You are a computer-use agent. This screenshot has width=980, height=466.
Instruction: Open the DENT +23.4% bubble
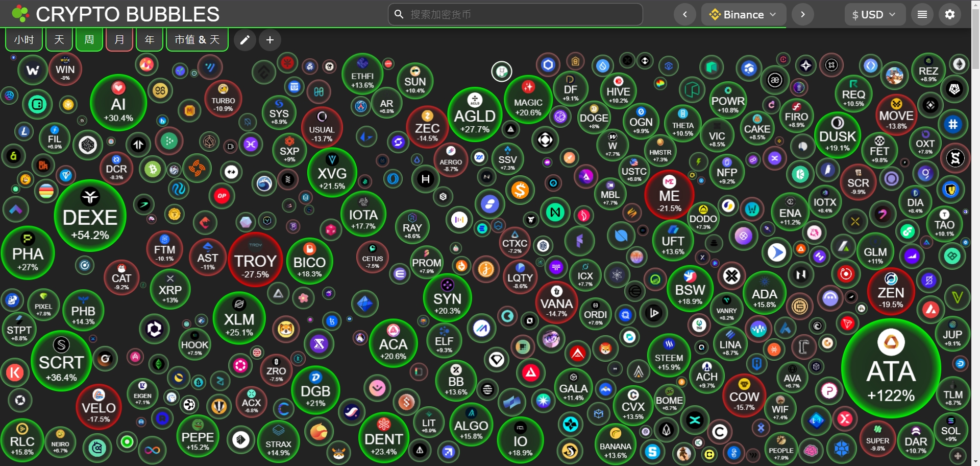(x=384, y=437)
